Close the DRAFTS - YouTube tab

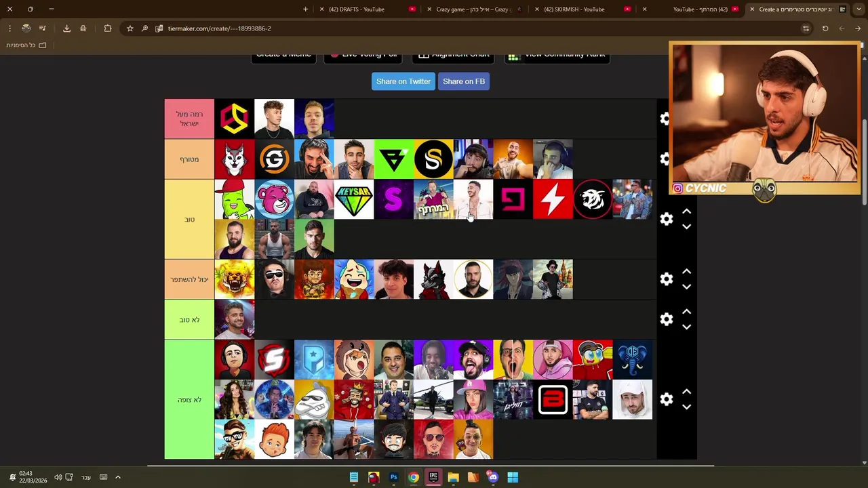321,9
